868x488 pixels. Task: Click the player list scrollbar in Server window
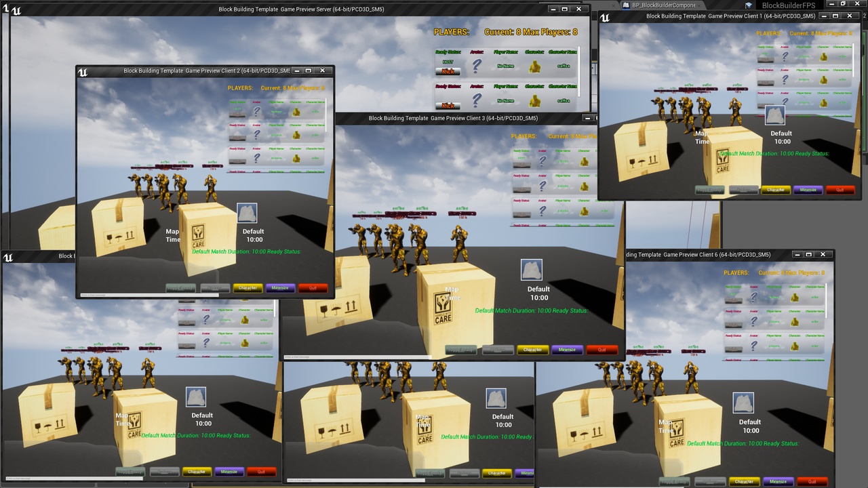click(x=580, y=71)
